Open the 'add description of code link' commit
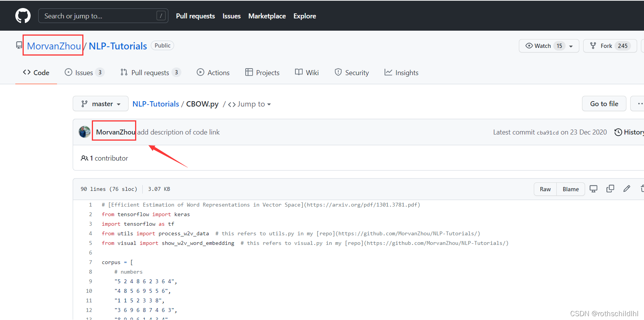644x320 pixels. coord(179,132)
